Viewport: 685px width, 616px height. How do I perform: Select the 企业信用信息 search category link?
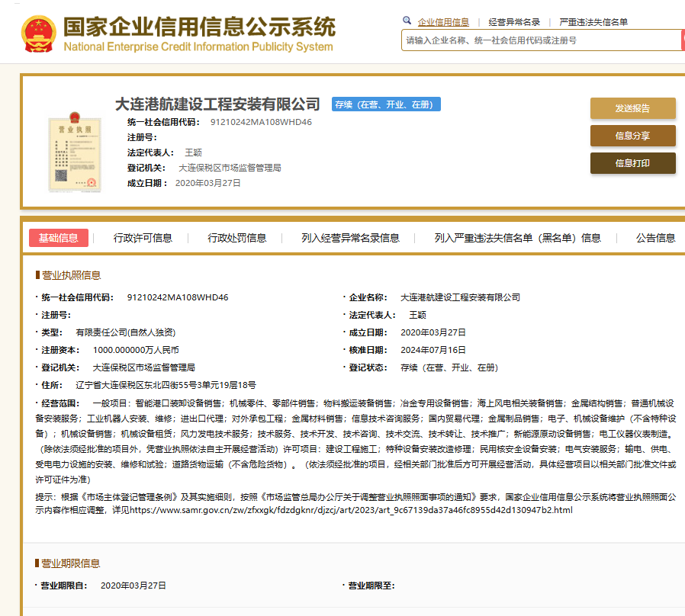point(443,22)
